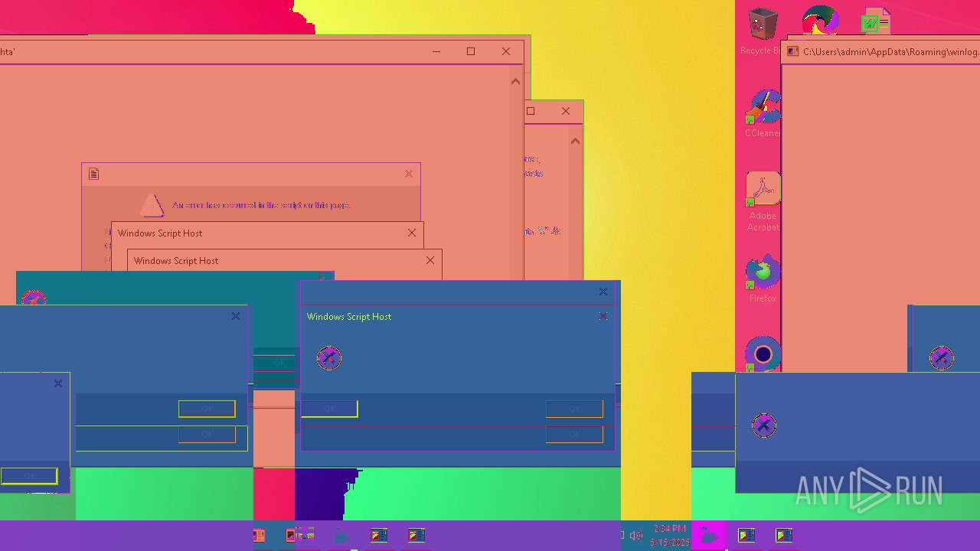Click the error icon in the teal dialog
Screen dimensions: 980x551
(x=33, y=298)
